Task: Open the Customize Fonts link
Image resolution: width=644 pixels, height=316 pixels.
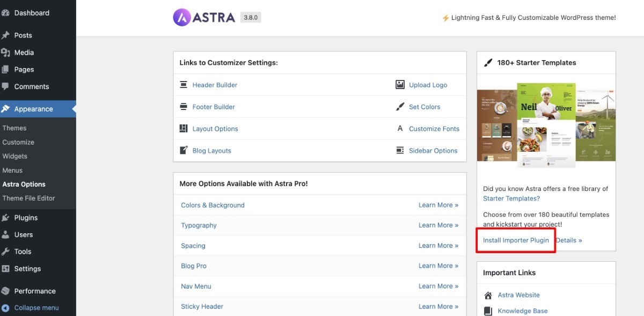Action: 434,129
